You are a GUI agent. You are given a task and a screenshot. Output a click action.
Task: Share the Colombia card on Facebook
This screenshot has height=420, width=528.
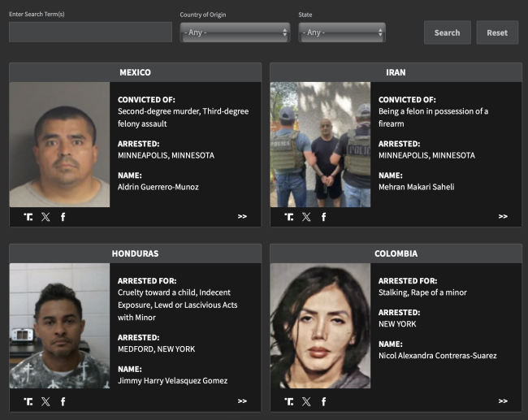(x=323, y=401)
